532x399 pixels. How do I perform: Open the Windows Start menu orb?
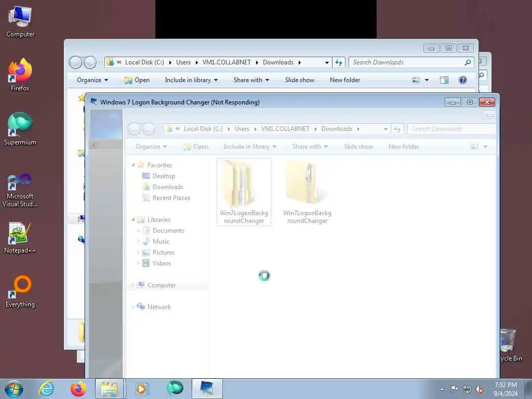(14, 389)
